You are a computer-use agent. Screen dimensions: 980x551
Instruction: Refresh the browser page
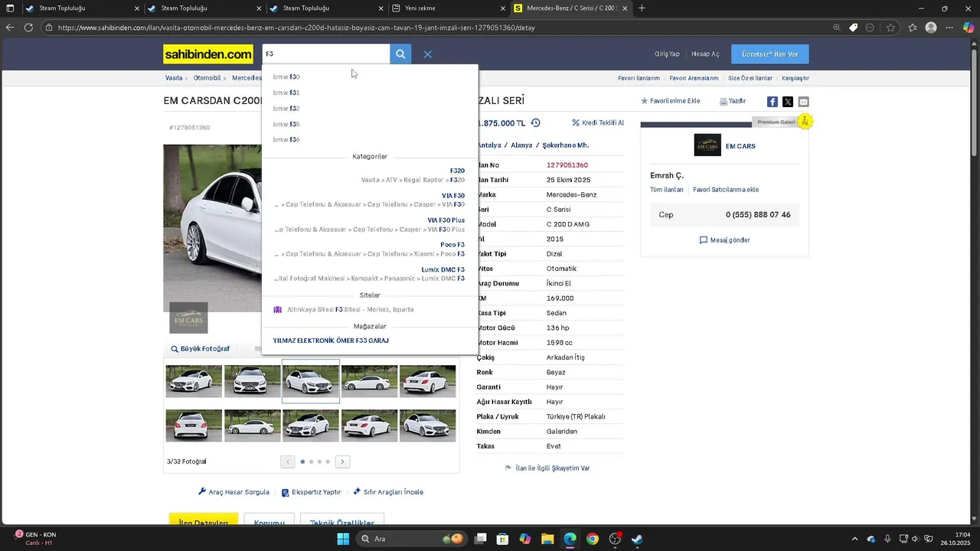pyautogui.click(x=28, y=28)
